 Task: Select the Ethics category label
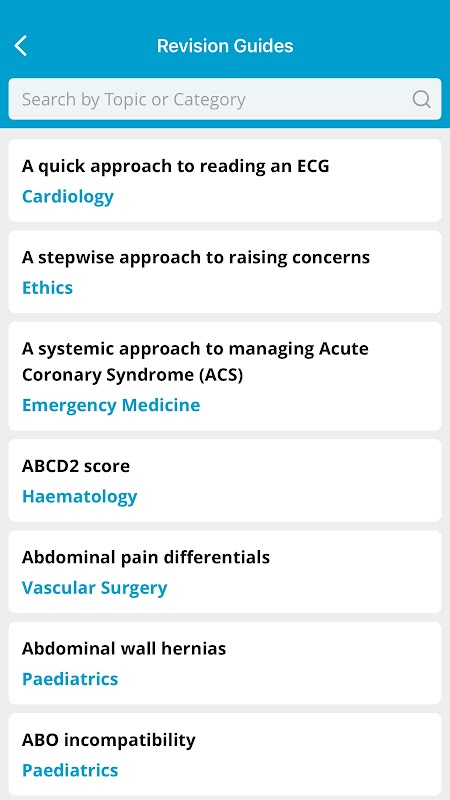tap(47, 288)
